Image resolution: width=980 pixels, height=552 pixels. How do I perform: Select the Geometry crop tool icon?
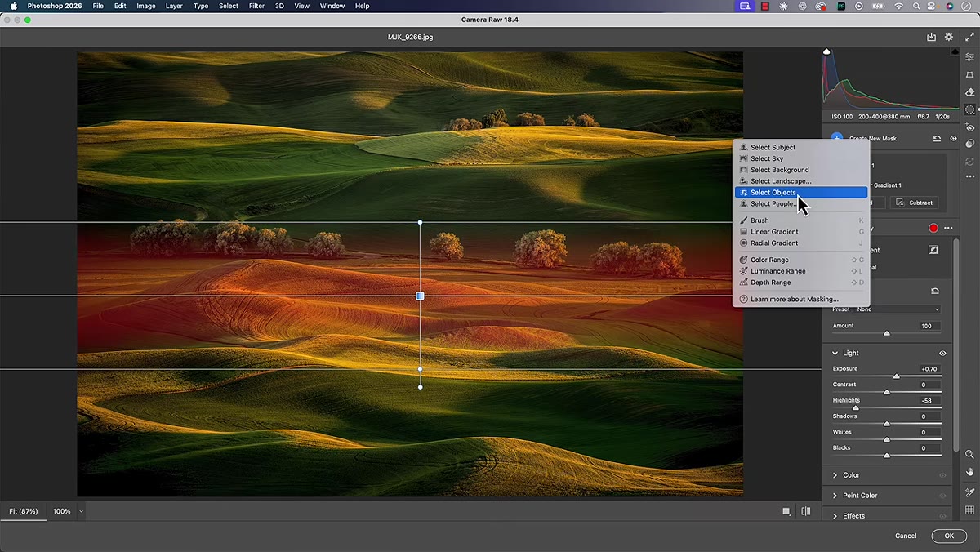pyautogui.click(x=969, y=75)
